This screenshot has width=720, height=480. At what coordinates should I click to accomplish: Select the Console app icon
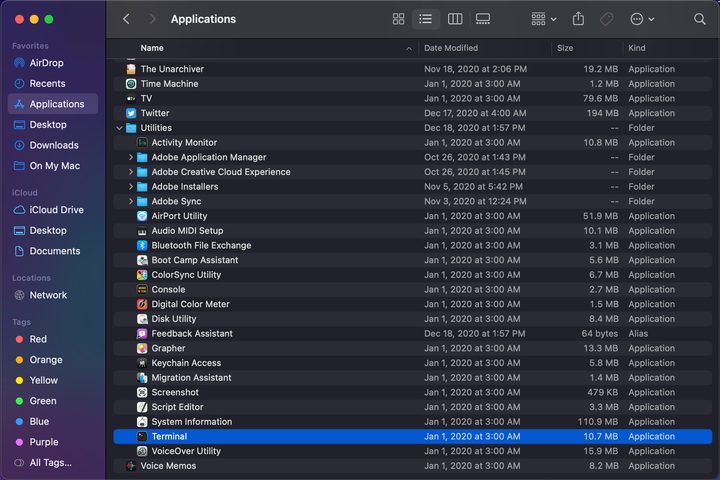tap(142, 290)
